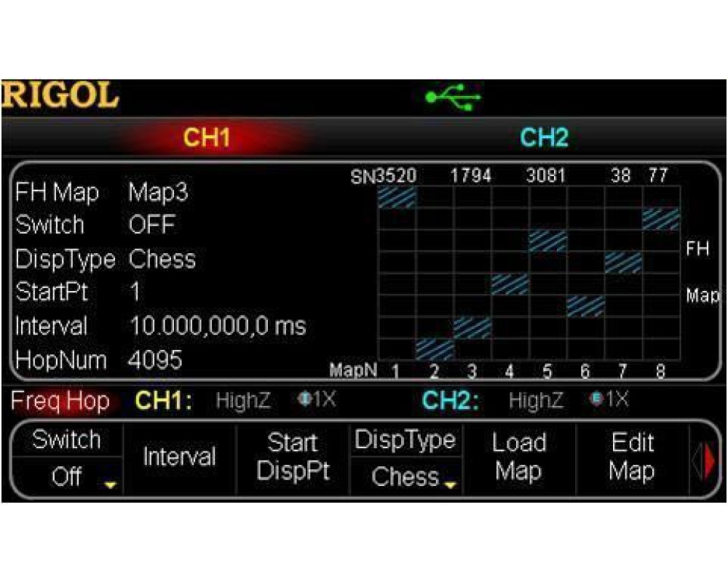Screen dimensions: 728x582
Task: Select the hatched cell in column 5
Action: tap(548, 241)
